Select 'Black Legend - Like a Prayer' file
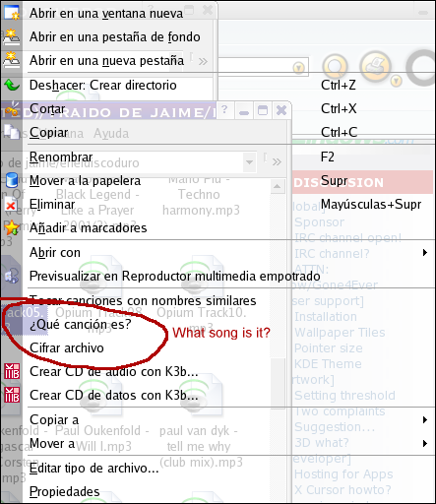This screenshot has height=504, width=436. (x=97, y=204)
